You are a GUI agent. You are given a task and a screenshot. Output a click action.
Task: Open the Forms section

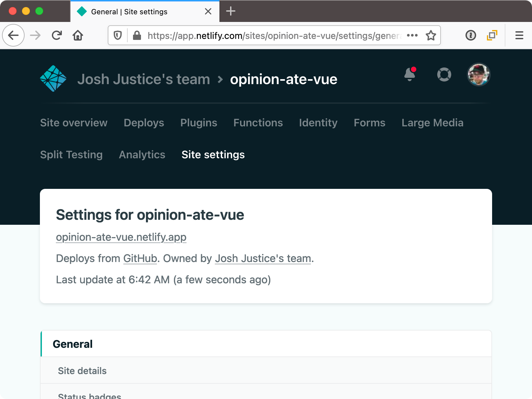click(369, 123)
